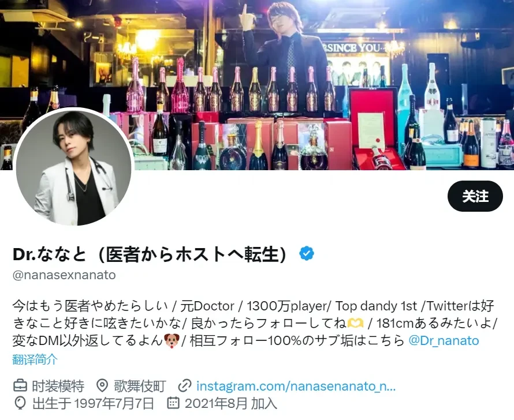The height and width of the screenshot is (420, 514).
Task: Click the @nanasexnanato handle text
Action: point(64,275)
